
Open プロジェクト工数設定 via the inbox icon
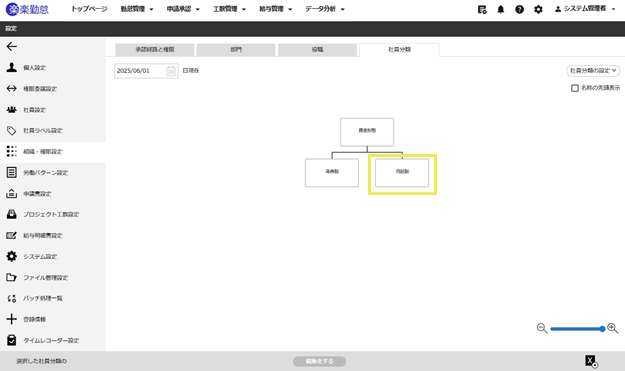pos(12,214)
